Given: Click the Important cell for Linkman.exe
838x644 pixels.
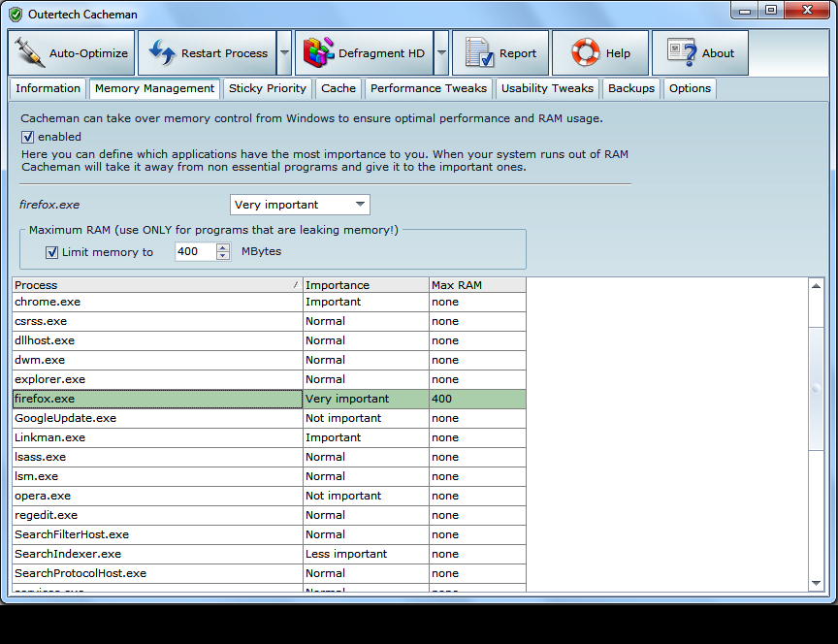Looking at the screenshot, I should (x=366, y=437).
